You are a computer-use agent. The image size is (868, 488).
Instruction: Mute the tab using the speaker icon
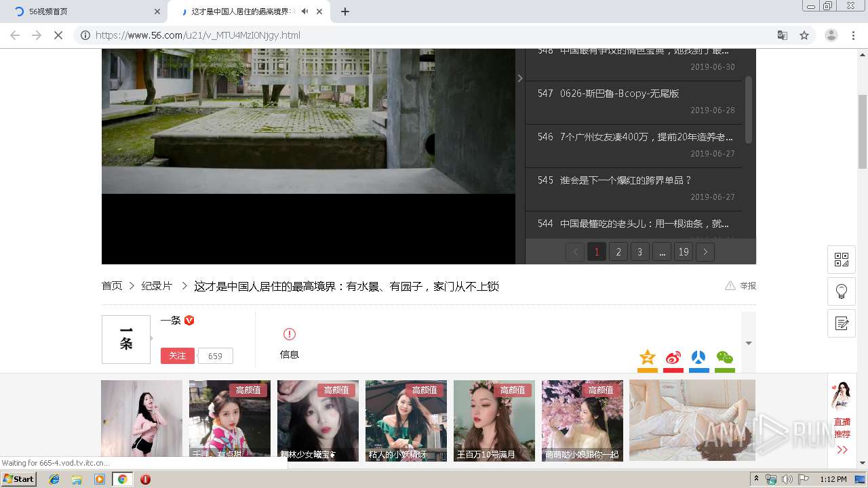tap(305, 12)
